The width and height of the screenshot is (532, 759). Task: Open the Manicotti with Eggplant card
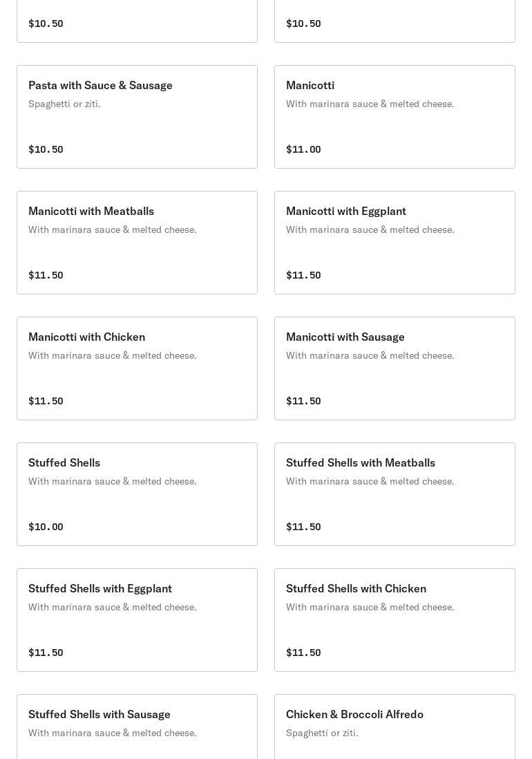coord(395,242)
